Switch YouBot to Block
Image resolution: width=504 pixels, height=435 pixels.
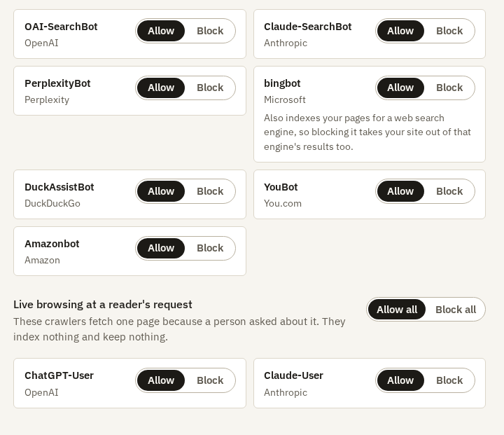tap(449, 191)
